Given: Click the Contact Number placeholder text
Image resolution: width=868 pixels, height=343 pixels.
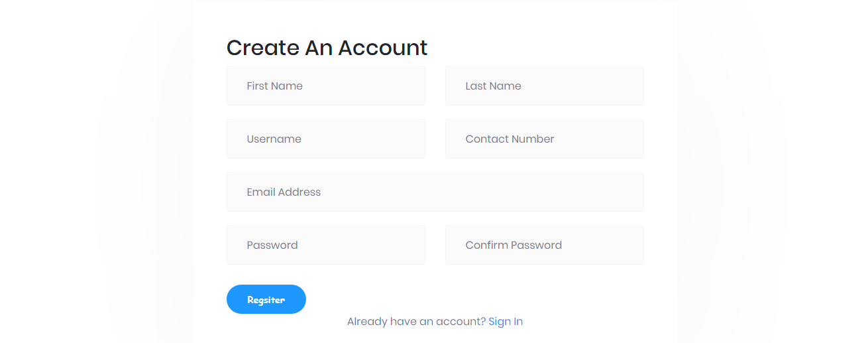Looking at the screenshot, I should point(510,139).
